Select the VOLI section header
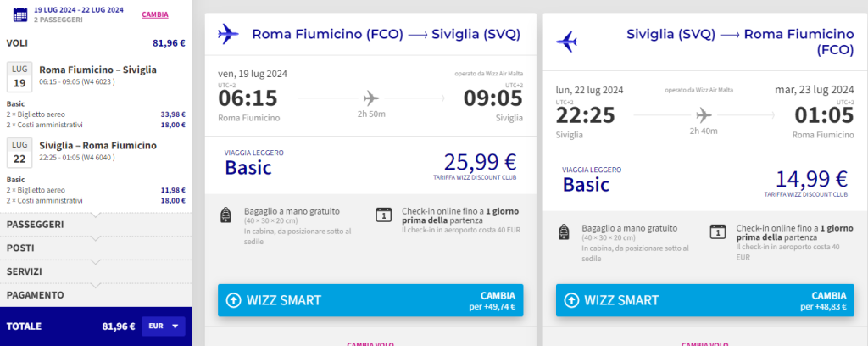The image size is (868, 346). tap(96, 43)
